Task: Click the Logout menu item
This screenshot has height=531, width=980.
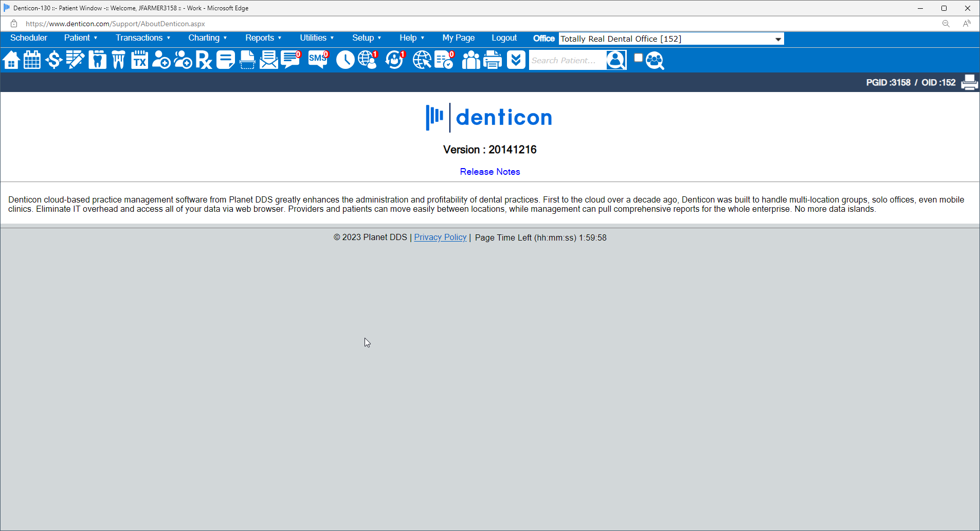Action: coord(504,38)
